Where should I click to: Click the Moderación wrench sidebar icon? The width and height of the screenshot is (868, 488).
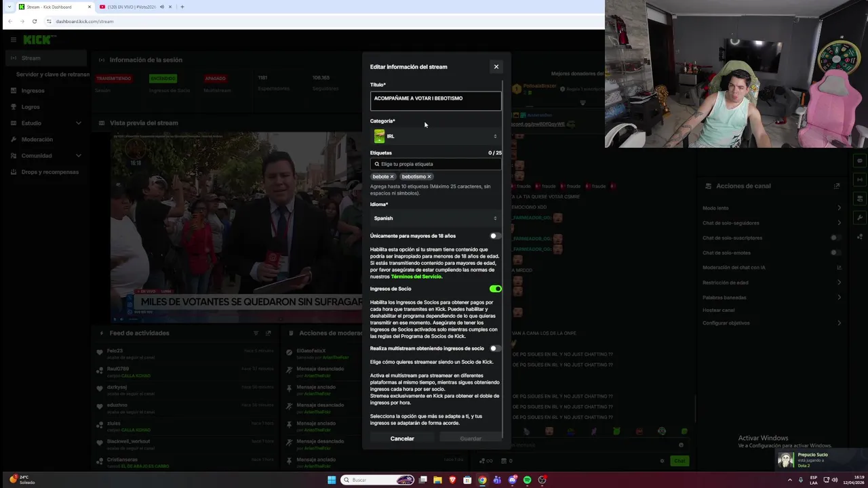[14, 140]
